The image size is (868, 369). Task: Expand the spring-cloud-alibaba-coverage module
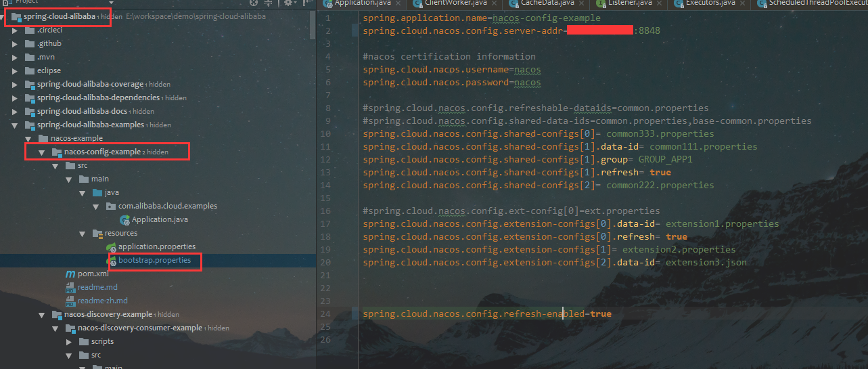[15, 84]
